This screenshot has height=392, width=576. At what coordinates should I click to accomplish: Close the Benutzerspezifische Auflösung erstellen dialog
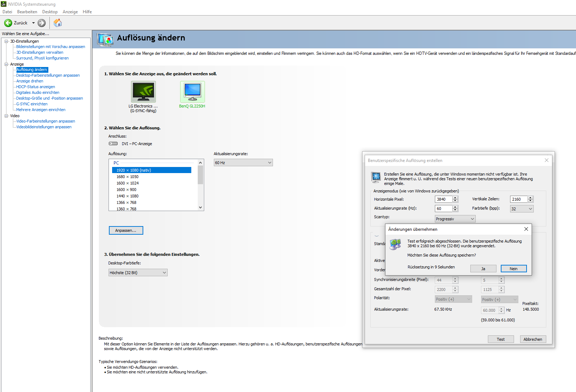(546, 160)
